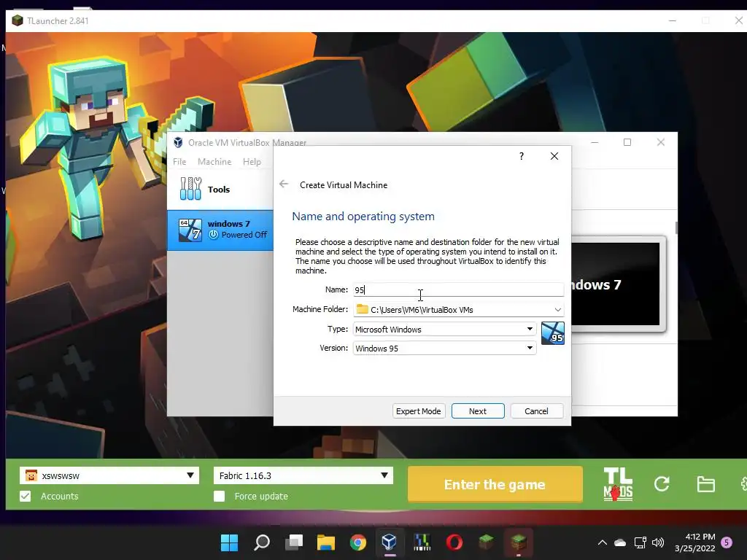This screenshot has height=560, width=747.
Task: Open the File menu in VirtualBox Manager
Action: pyautogui.click(x=179, y=161)
